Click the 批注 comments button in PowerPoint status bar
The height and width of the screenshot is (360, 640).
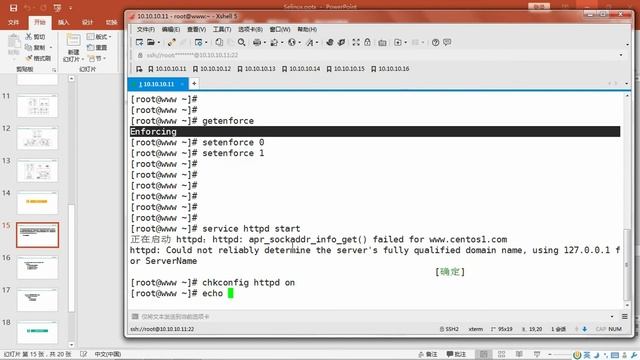(x=456, y=354)
